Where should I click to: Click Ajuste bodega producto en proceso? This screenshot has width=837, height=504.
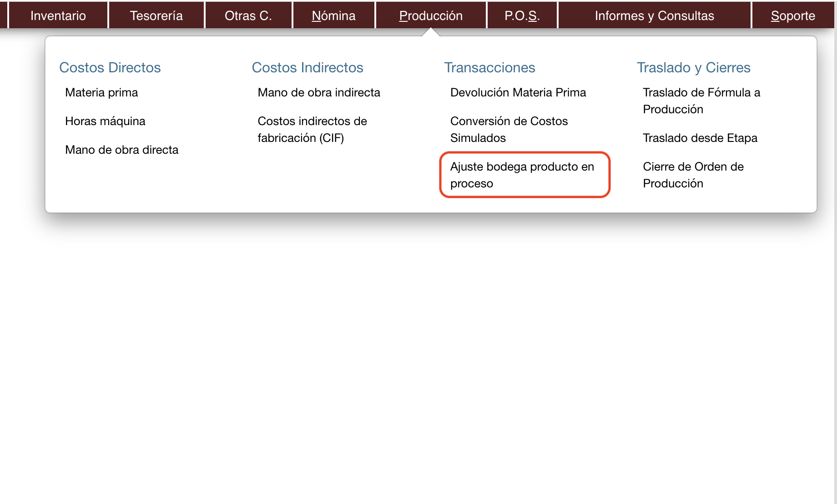click(522, 175)
